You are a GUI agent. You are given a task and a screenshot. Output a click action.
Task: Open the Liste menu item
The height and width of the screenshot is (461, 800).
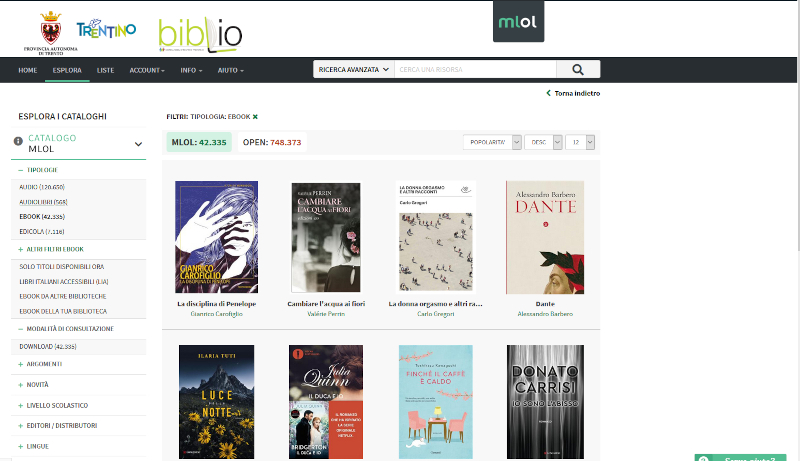[x=106, y=70]
